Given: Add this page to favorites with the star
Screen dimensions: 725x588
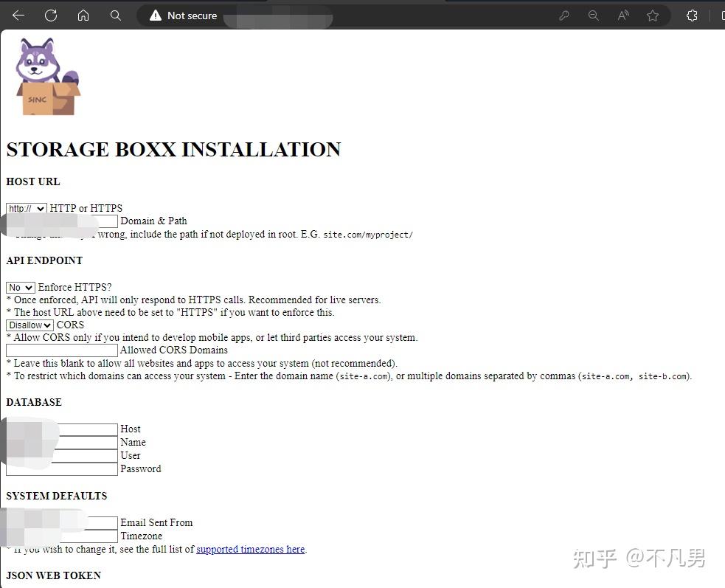Looking at the screenshot, I should (652, 15).
